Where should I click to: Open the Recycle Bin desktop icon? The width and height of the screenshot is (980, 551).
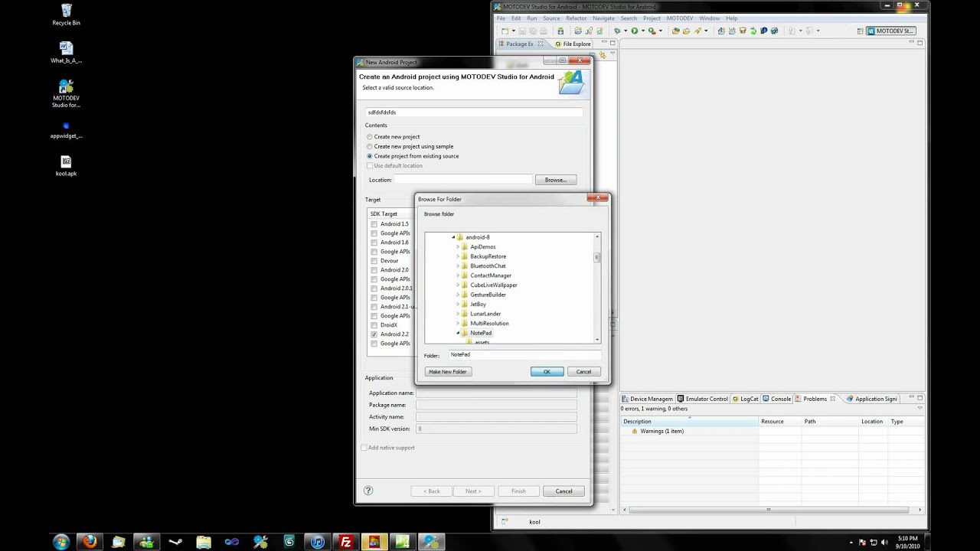coord(66,15)
